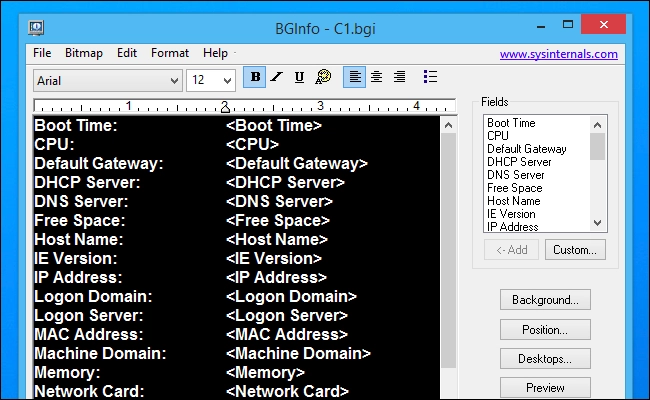Select Free Space in Fields list
This screenshot has height=400, width=650.
tap(514, 188)
